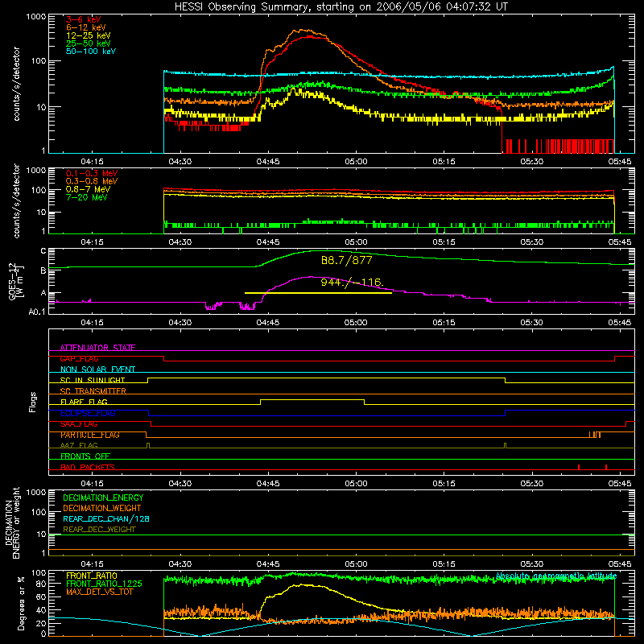The height and width of the screenshot is (644, 644).
Task: Select the FRONT_RATIO legend entry
Action: click(92, 576)
